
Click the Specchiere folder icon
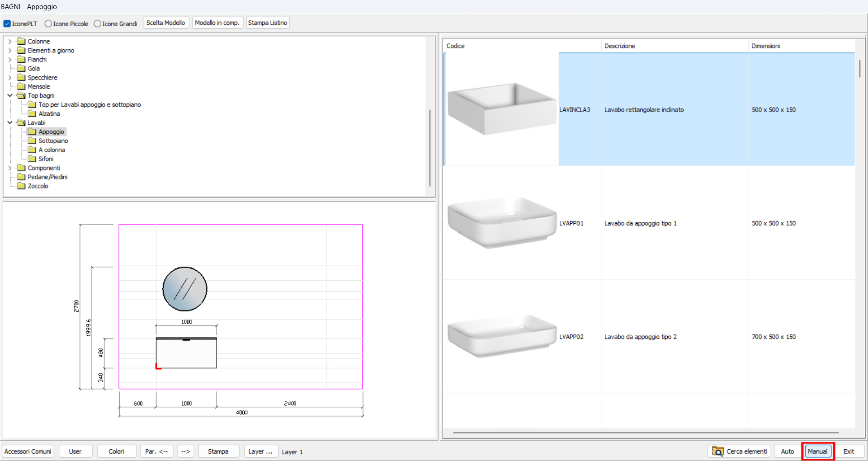tap(21, 77)
